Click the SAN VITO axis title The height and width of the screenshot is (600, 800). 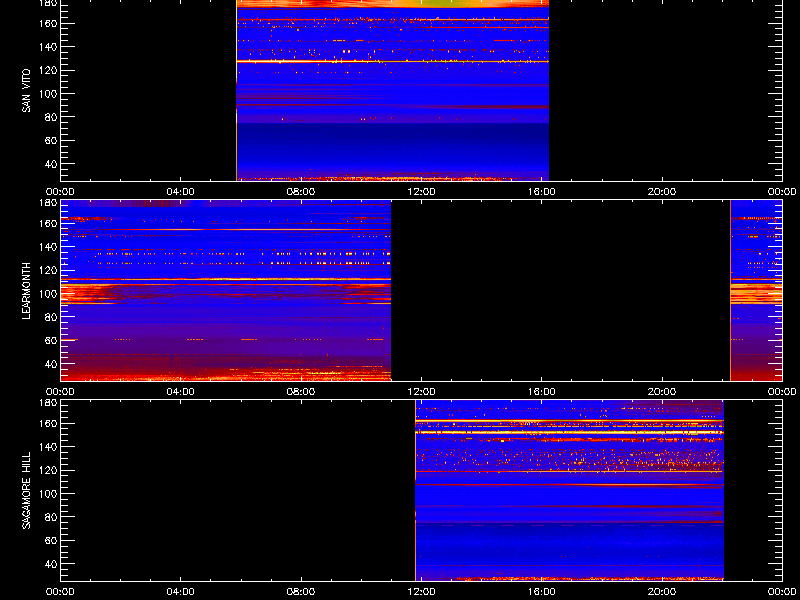click(x=26, y=91)
